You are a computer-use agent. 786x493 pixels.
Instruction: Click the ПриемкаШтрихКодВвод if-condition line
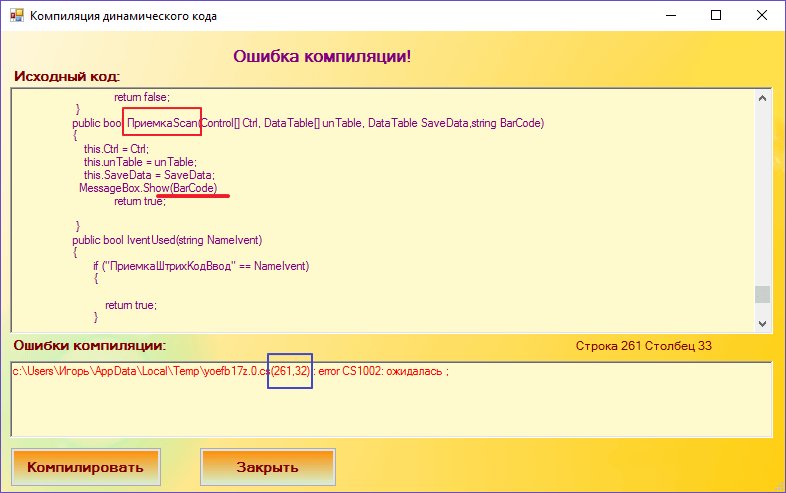point(201,266)
